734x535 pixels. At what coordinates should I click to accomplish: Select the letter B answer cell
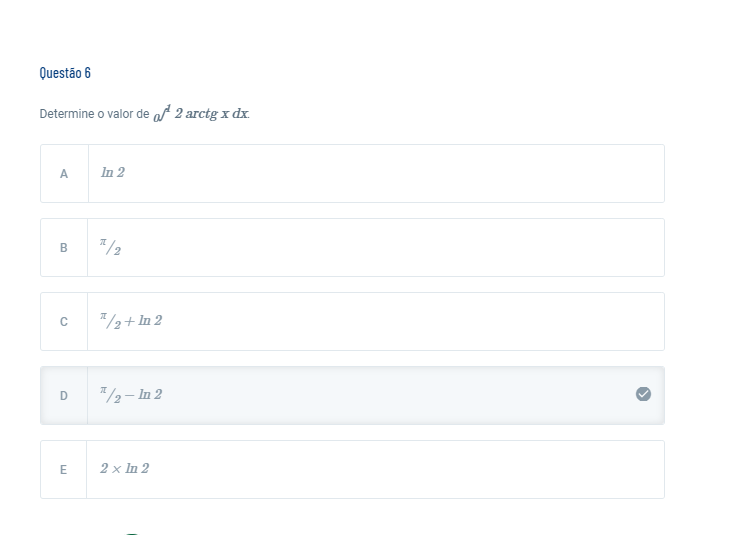64,248
